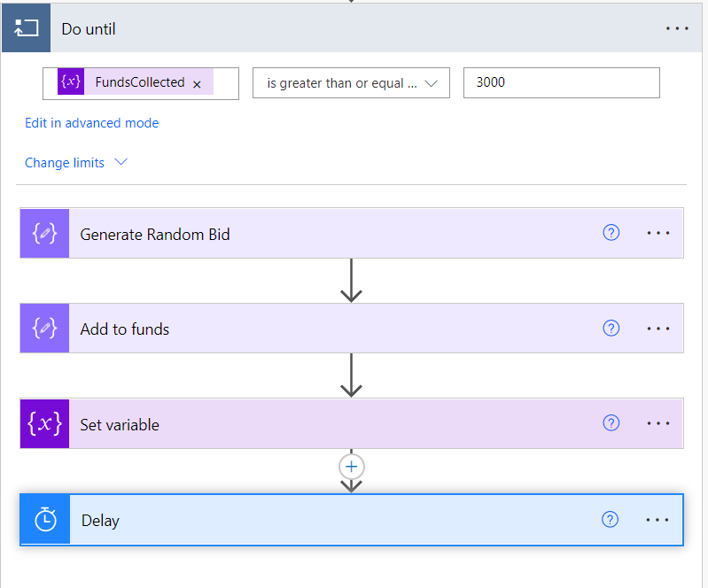
Task: Open Set variable ellipsis menu
Action: (x=658, y=423)
